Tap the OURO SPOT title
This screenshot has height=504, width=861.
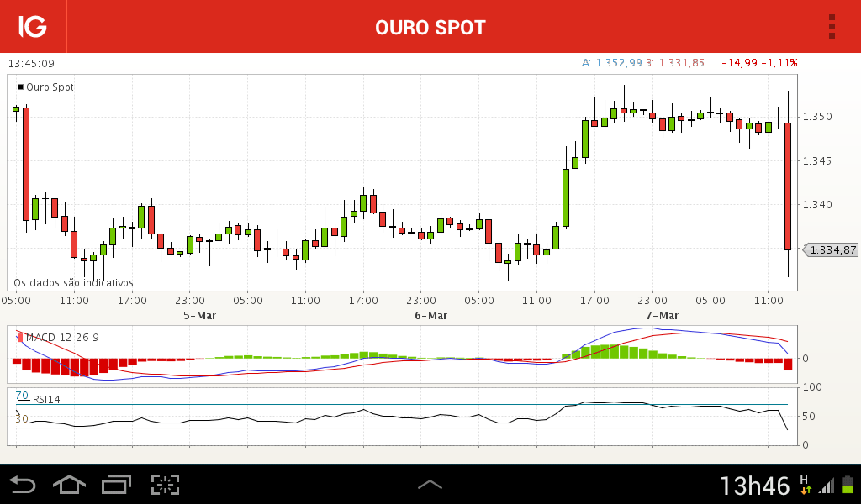(x=430, y=28)
